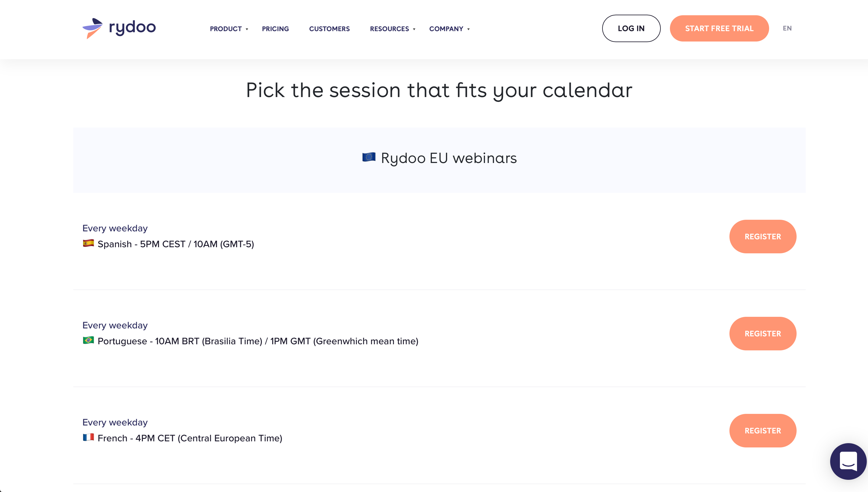Viewport: 868px width, 492px height.
Task: Expand the Company dropdown arrow
Action: pyautogui.click(x=468, y=29)
